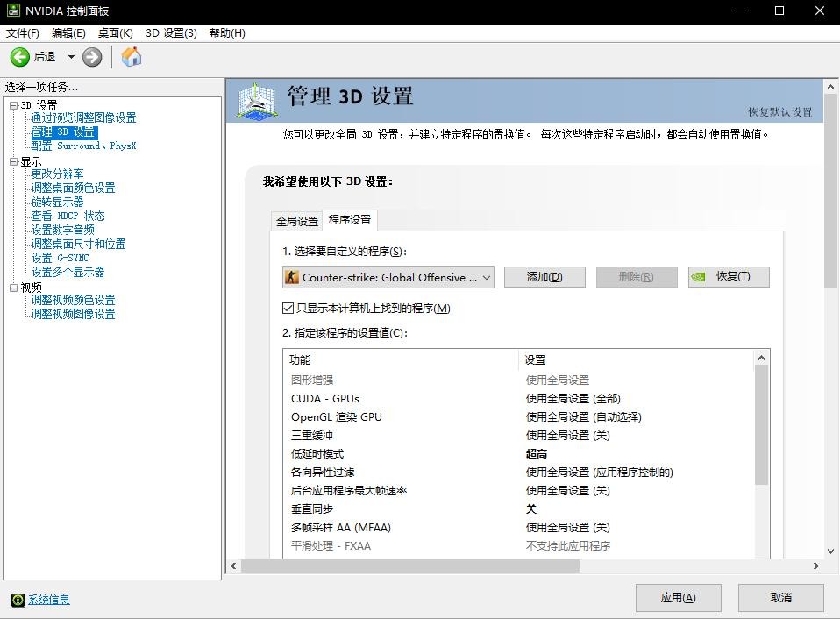Click the System Information icon at bottom left

point(18,600)
